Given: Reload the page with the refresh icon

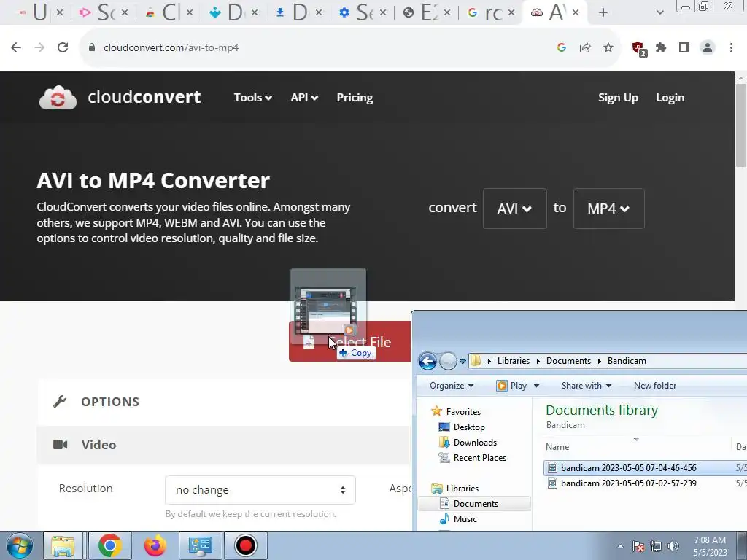Looking at the screenshot, I should (63, 47).
